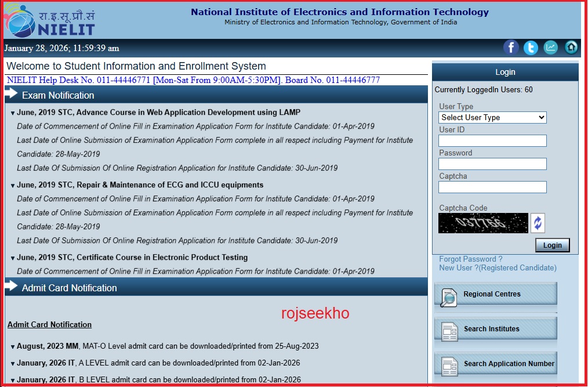Click the statistics graph icon in header bar
The height and width of the screenshot is (387, 588).
point(550,48)
